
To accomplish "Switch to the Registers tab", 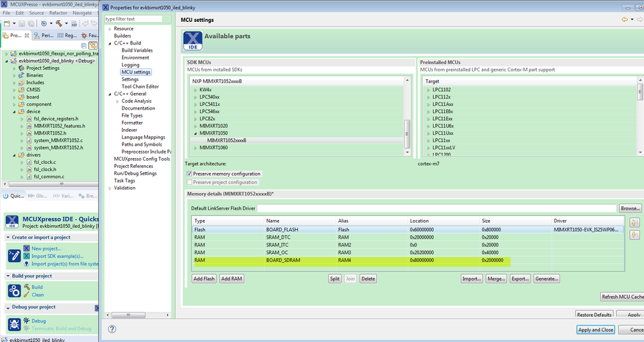I will [x=67, y=35].
